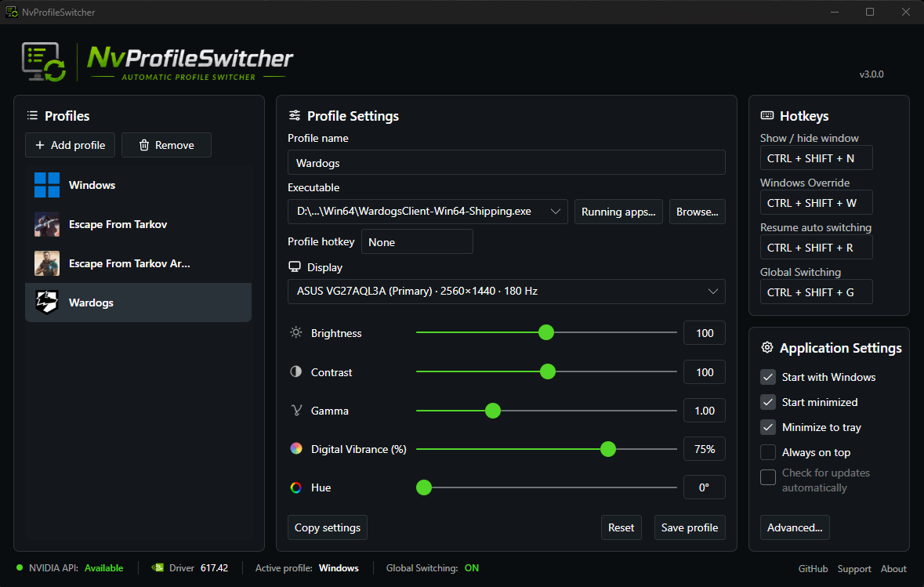Screen dimensions: 924x587
Task: Focus the Profile name field
Action: click(506, 163)
